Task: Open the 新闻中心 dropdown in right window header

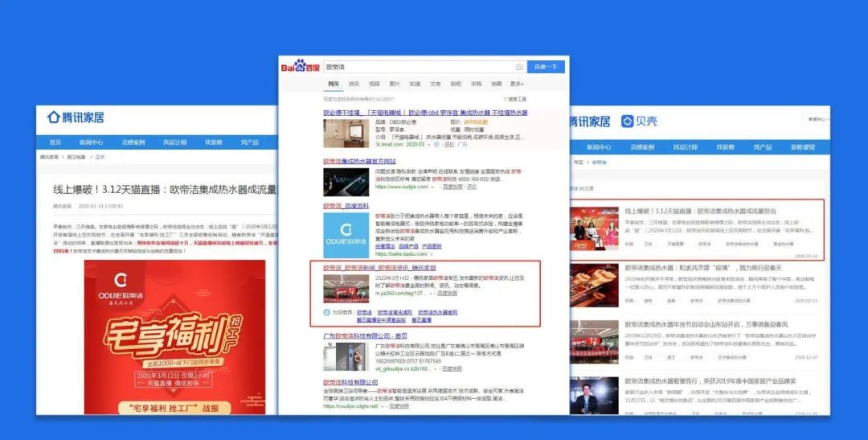Action: [817, 119]
